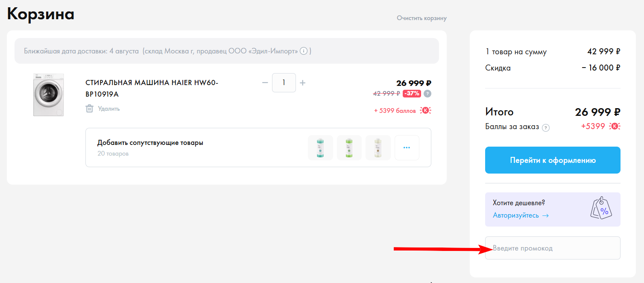The width and height of the screenshot is (644, 283).
Task: Click the washing machine product image
Action: click(48, 94)
